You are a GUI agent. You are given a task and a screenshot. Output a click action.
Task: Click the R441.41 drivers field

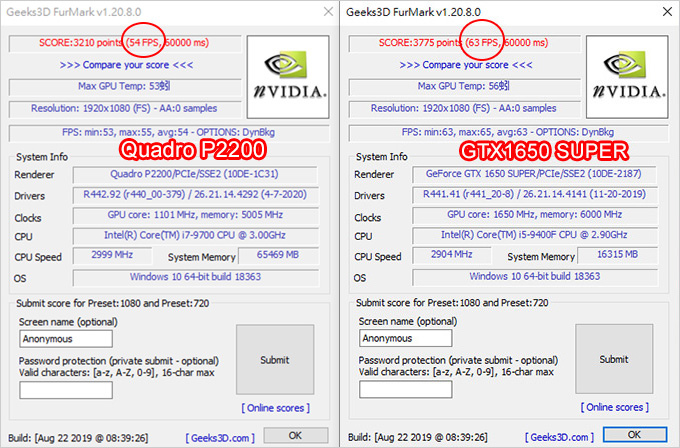click(534, 194)
